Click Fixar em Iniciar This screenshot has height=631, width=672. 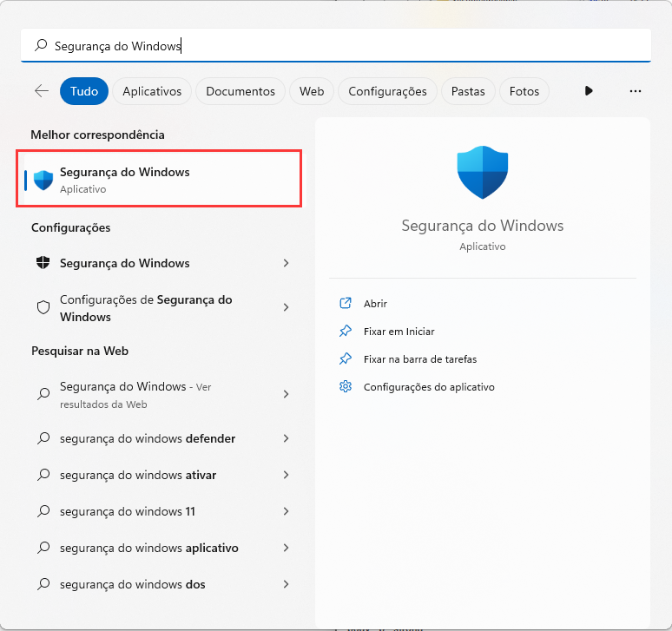(399, 332)
